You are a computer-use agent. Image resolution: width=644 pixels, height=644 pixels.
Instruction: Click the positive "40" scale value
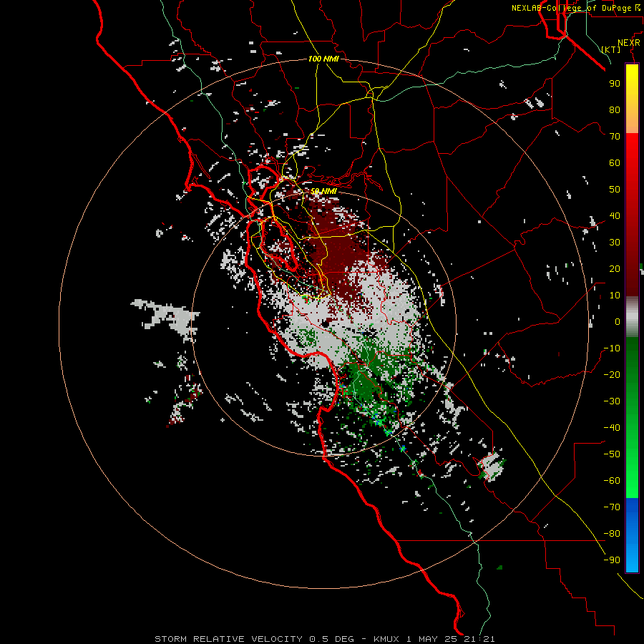615,215
